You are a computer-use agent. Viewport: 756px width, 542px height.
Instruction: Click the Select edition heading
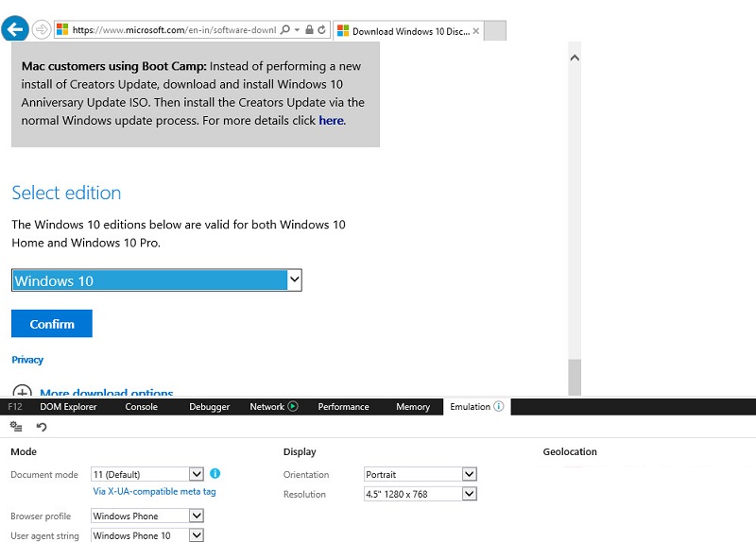point(66,194)
